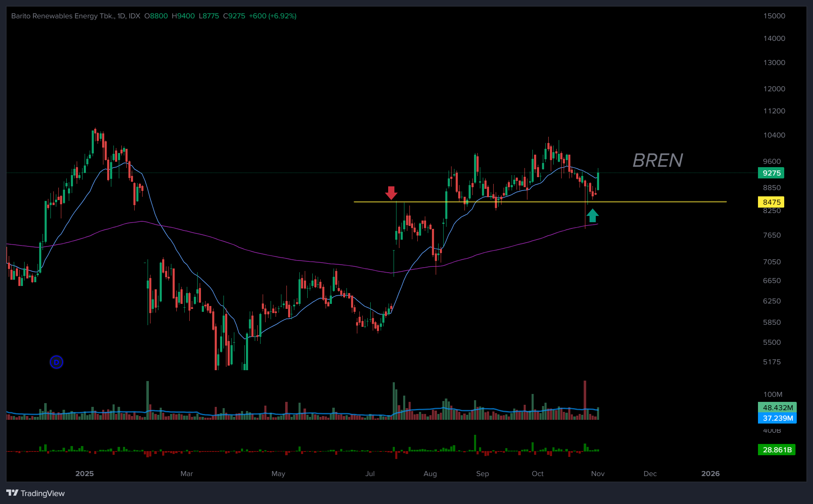The image size is (813, 504).
Task: Click the +600 (+6.92%) change text
Action: pos(273,16)
